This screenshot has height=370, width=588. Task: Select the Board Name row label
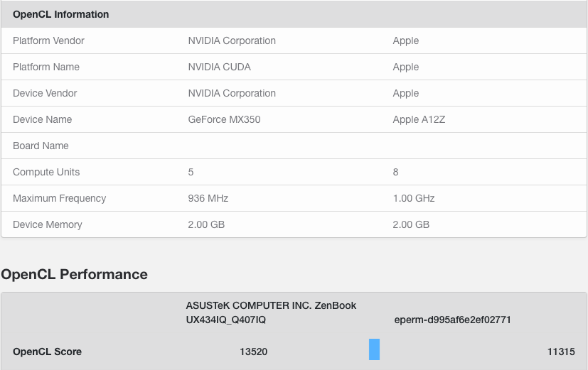pos(41,146)
